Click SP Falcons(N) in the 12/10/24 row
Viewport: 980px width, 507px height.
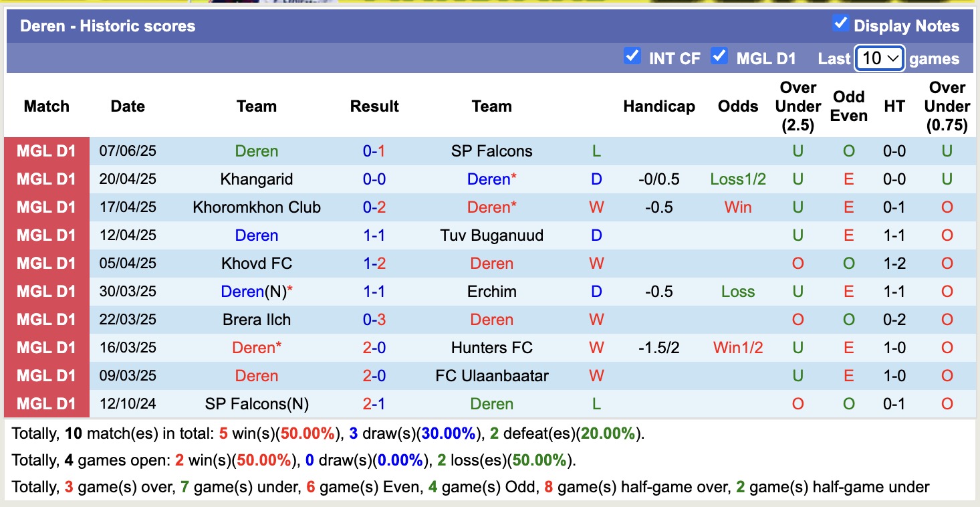click(257, 404)
